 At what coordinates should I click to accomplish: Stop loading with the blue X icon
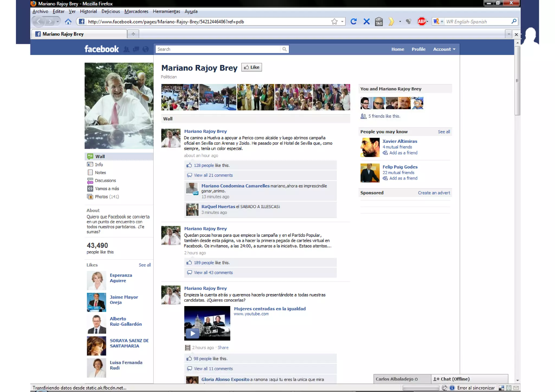tap(366, 21)
